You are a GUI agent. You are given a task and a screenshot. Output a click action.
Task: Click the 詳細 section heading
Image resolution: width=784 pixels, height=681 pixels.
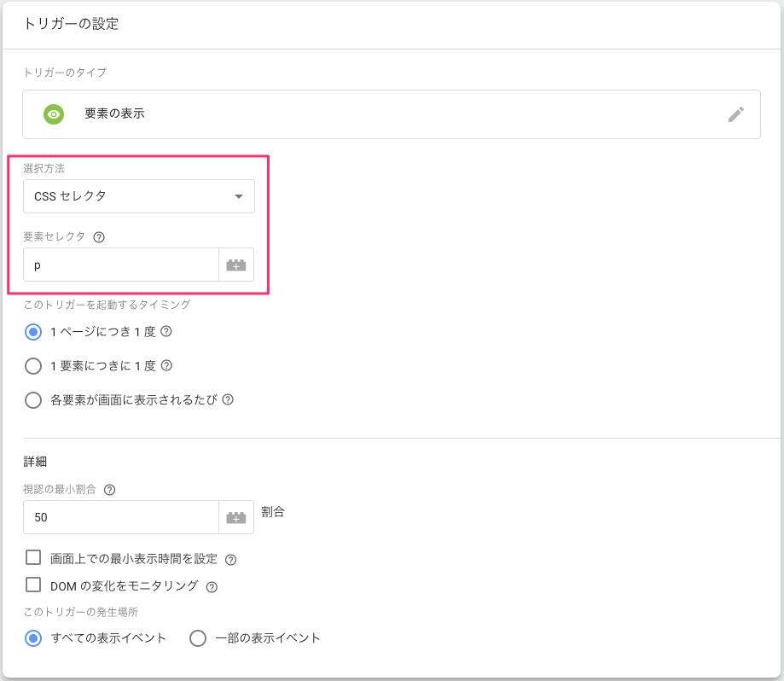click(35, 462)
